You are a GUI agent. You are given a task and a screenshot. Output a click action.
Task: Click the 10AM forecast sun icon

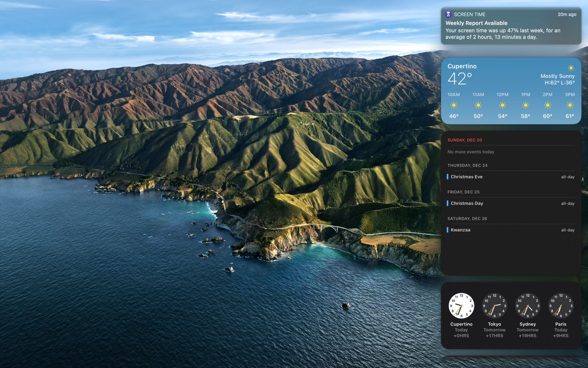454,105
